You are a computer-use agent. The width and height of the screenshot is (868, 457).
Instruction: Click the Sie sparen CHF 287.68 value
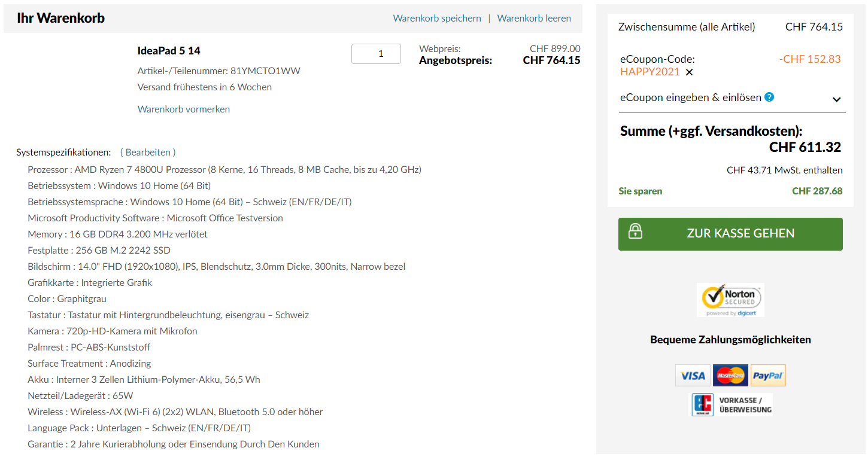coord(817,191)
